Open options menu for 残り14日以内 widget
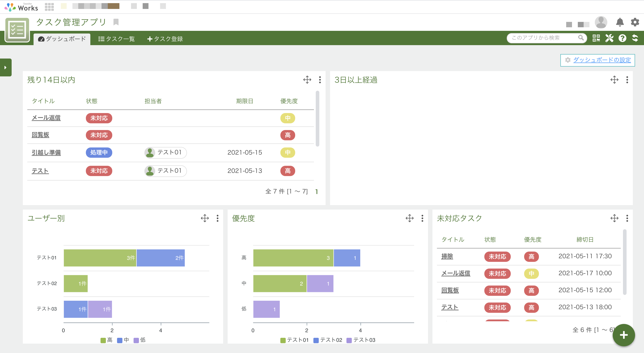Screen dimensions: 644x353 pos(320,80)
